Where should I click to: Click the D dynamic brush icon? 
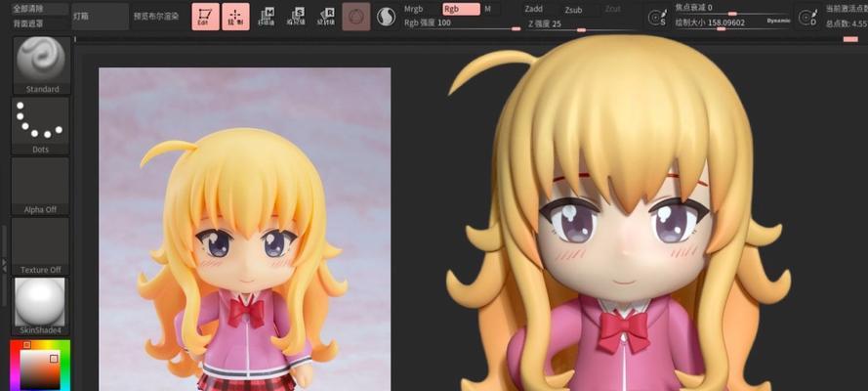pos(808,18)
